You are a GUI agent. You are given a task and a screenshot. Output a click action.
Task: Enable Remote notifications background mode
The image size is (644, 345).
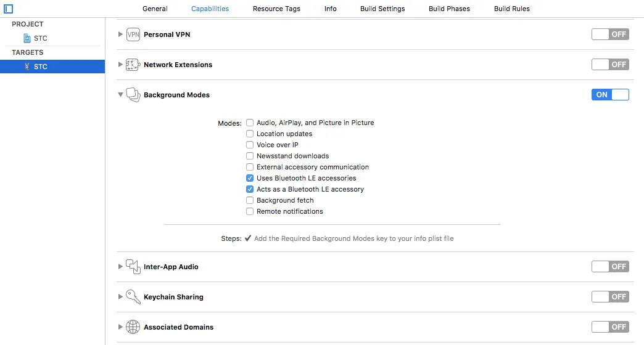(250, 211)
